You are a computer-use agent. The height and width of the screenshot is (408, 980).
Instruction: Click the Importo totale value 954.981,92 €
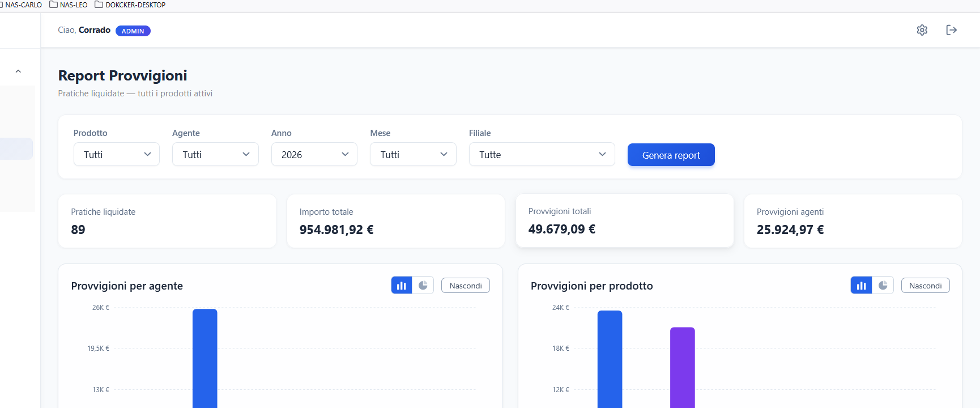click(336, 229)
